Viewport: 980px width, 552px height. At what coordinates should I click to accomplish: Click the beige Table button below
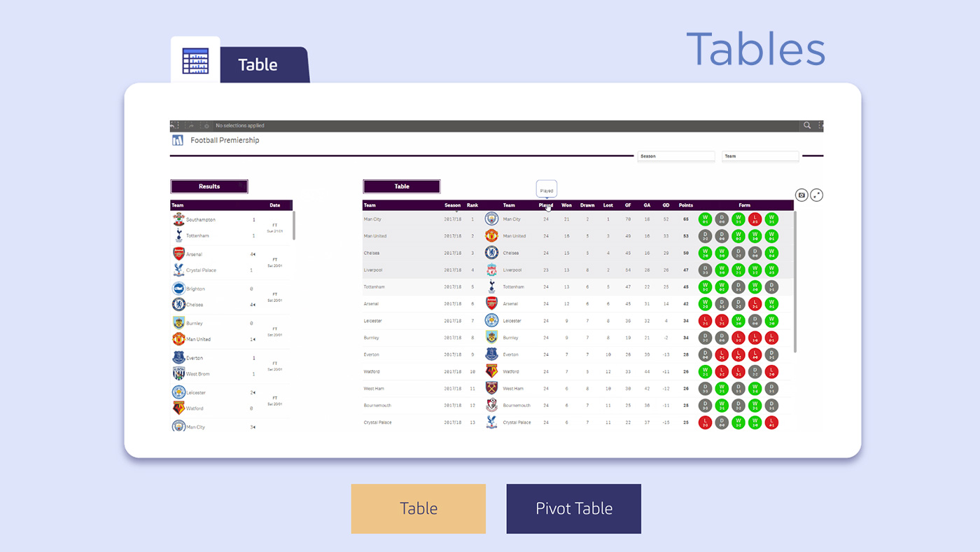click(419, 509)
